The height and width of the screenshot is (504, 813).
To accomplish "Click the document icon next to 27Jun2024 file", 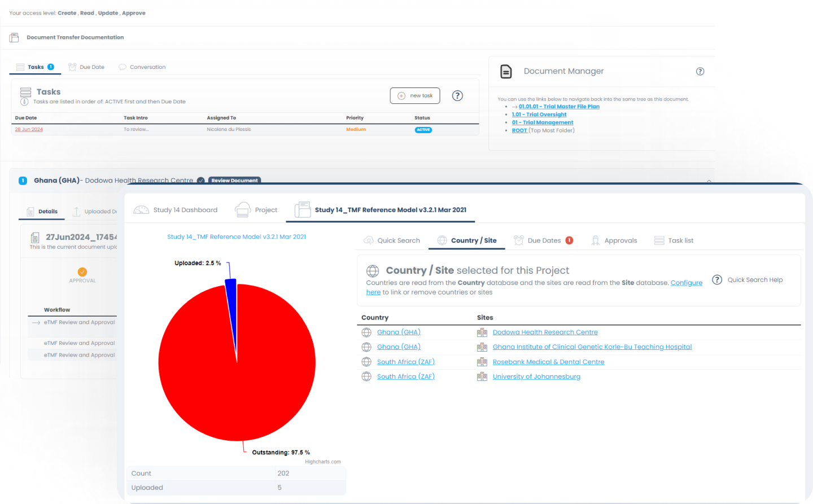I will 35,238.
